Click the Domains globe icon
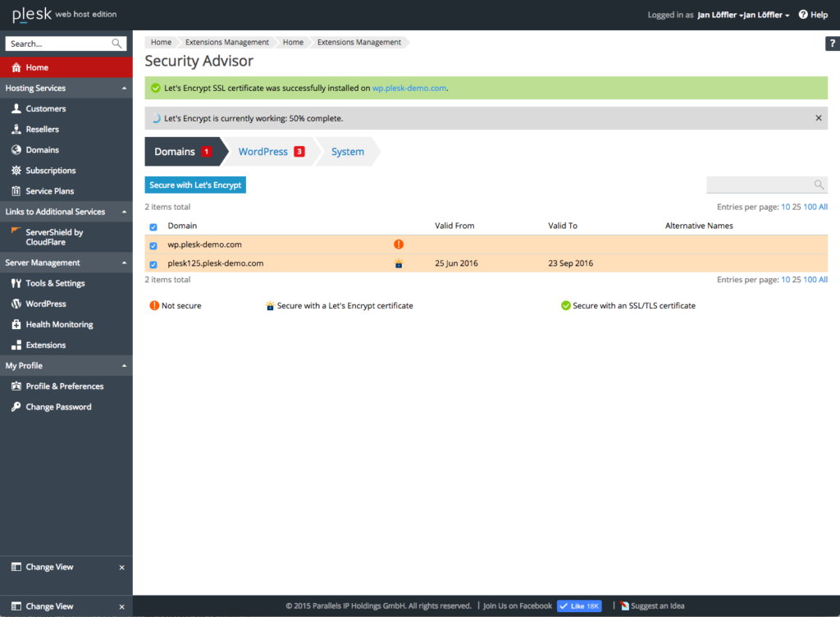Viewport: 840px width, 617px height. coord(16,150)
